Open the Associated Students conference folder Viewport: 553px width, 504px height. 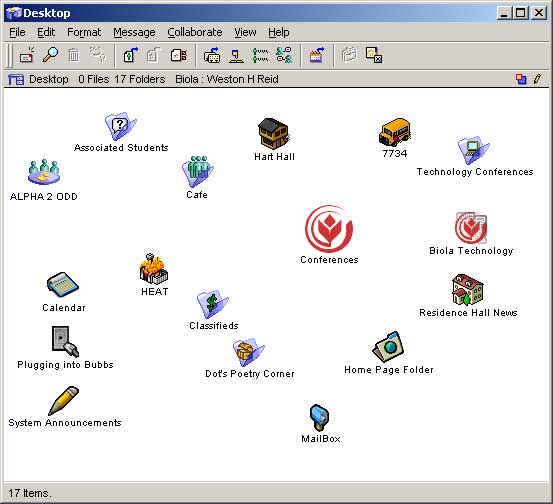click(x=121, y=126)
